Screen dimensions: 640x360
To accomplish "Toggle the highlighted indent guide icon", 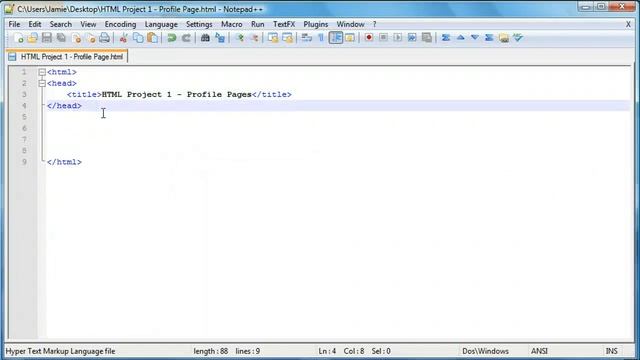I will (336, 38).
